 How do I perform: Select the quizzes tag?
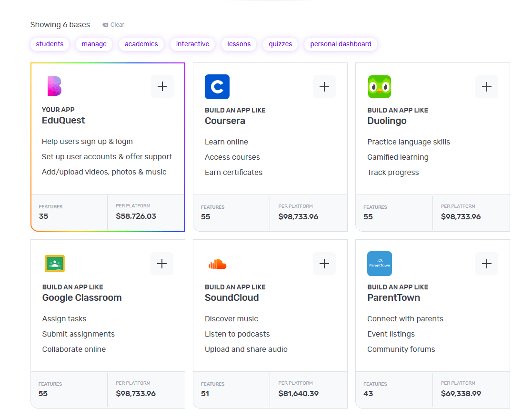tap(280, 44)
